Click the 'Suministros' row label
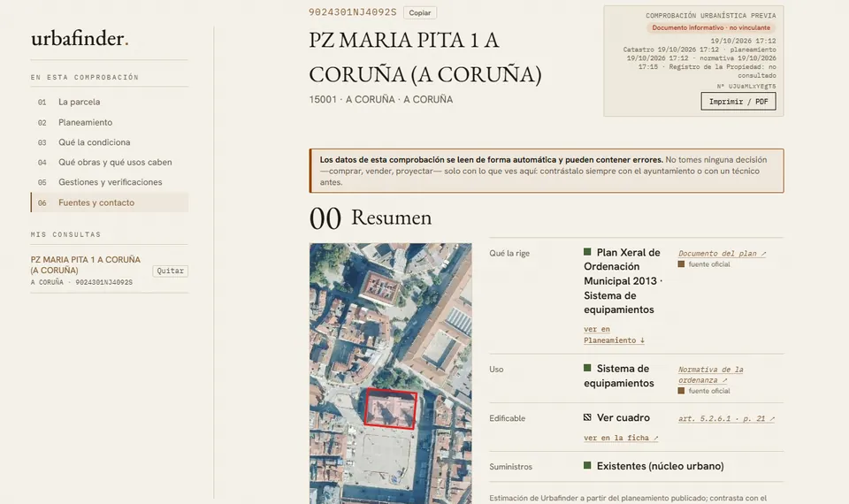Screen dimensions: 849x504 point(510,467)
